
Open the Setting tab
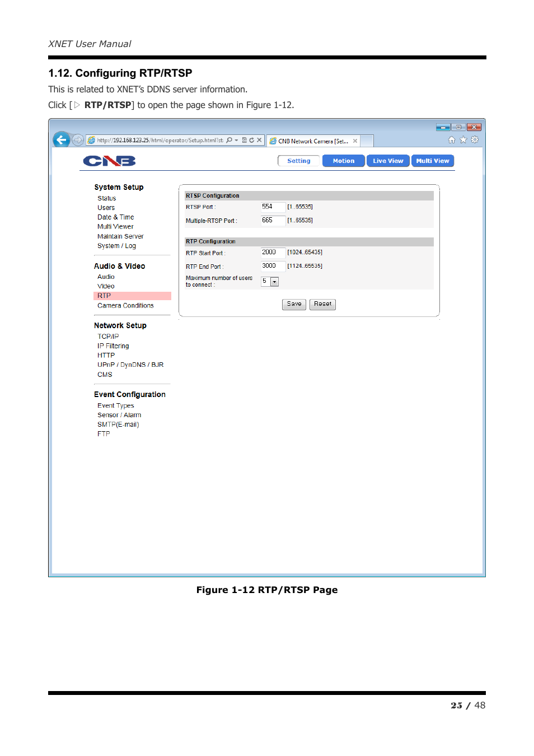[299, 161]
